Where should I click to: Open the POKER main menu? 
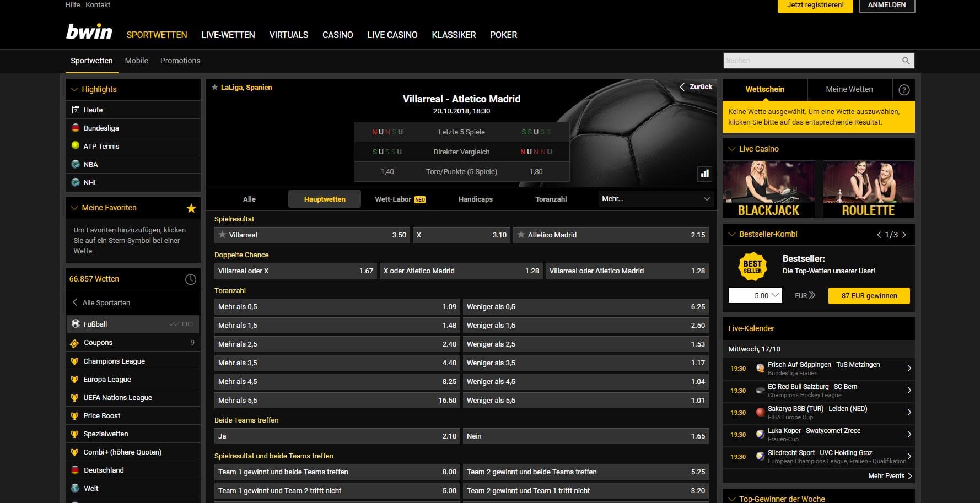(x=503, y=35)
